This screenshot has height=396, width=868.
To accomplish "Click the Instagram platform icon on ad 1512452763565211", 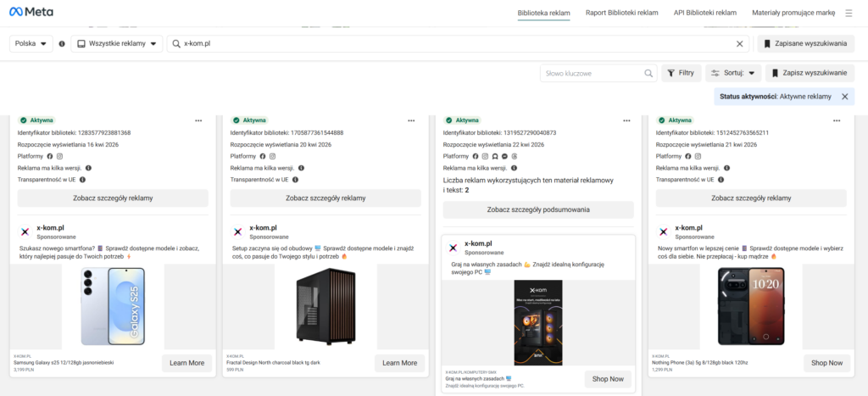I will click(698, 156).
